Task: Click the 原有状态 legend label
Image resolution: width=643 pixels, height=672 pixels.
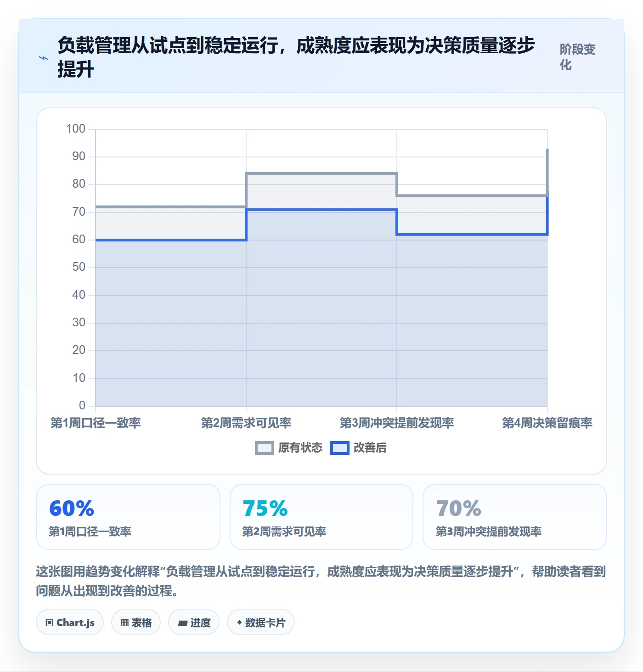Action: coord(300,448)
